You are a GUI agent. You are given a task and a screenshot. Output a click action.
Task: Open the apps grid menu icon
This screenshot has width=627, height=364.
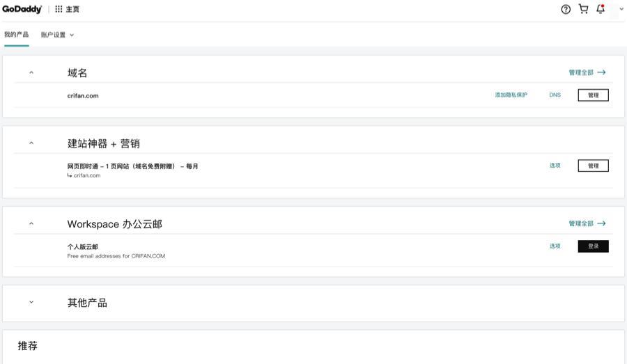click(59, 9)
